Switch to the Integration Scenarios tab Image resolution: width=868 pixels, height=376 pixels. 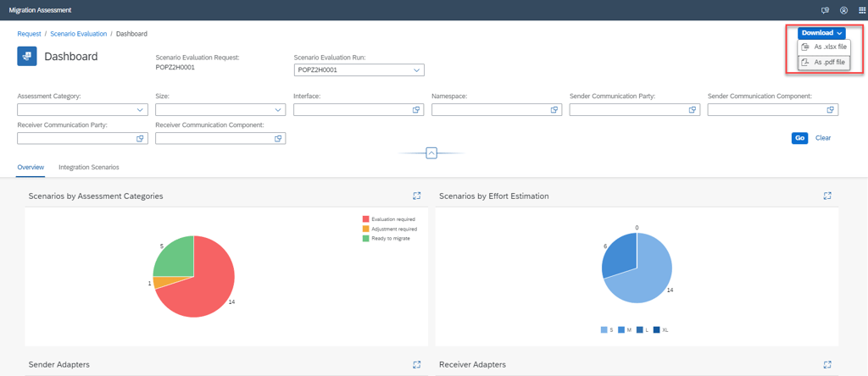[88, 167]
